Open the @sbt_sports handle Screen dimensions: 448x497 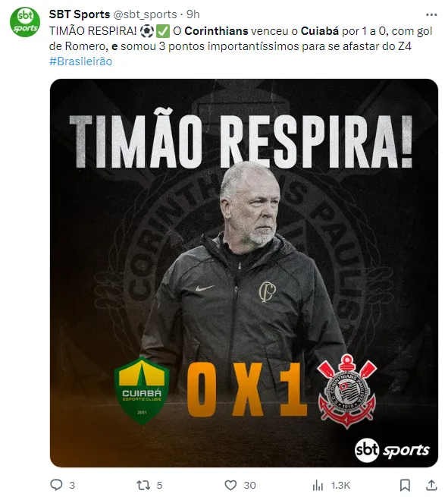145,14
